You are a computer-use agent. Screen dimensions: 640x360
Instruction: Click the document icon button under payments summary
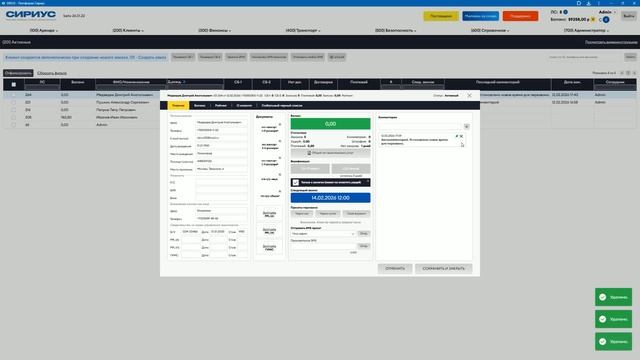(x=331, y=153)
